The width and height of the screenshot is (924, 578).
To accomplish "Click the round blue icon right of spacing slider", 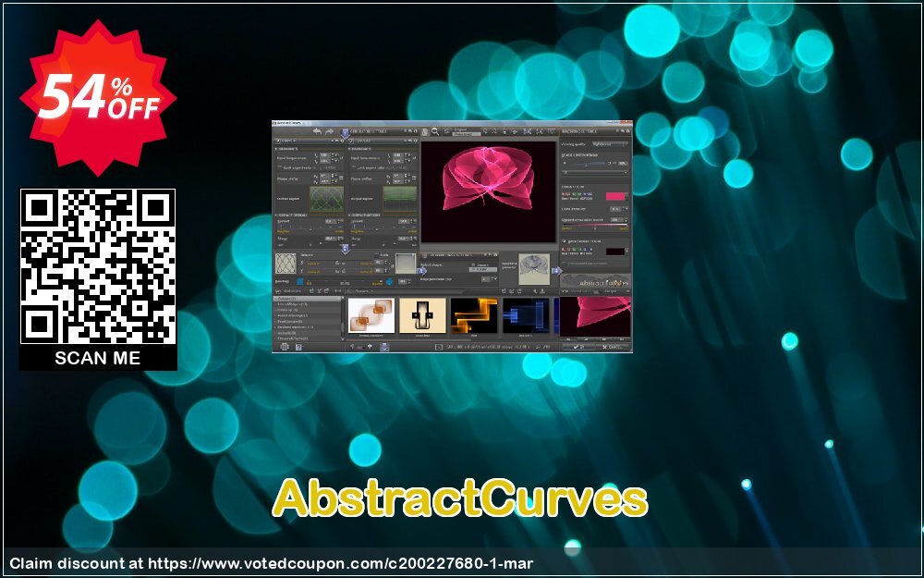I will [x=390, y=282].
